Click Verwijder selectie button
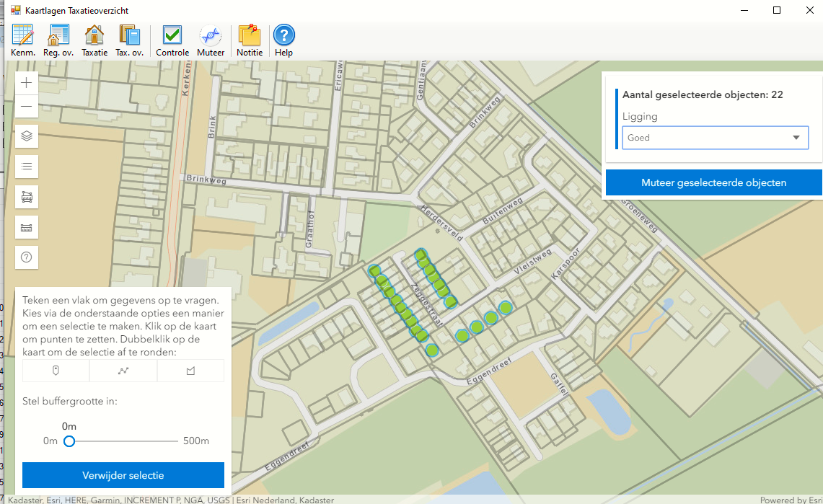823x504 pixels. [123, 476]
